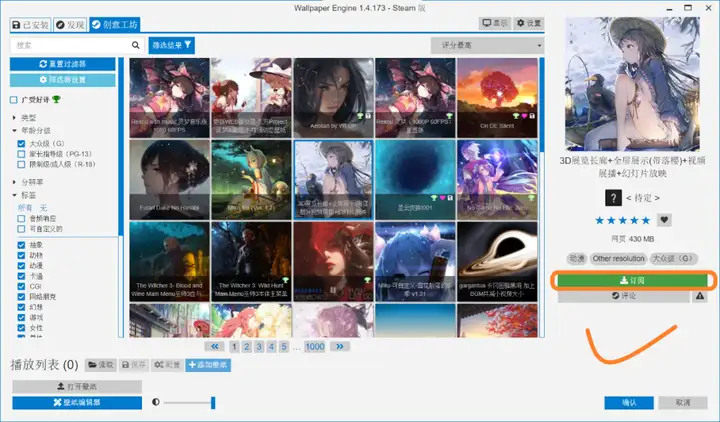This screenshot has height=422, width=720.
Task: Click the five-star rating row
Action: [x=623, y=220]
